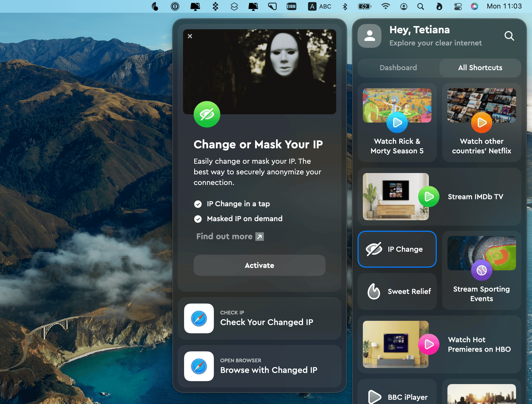Switch to the All Shortcuts tab

(x=480, y=68)
